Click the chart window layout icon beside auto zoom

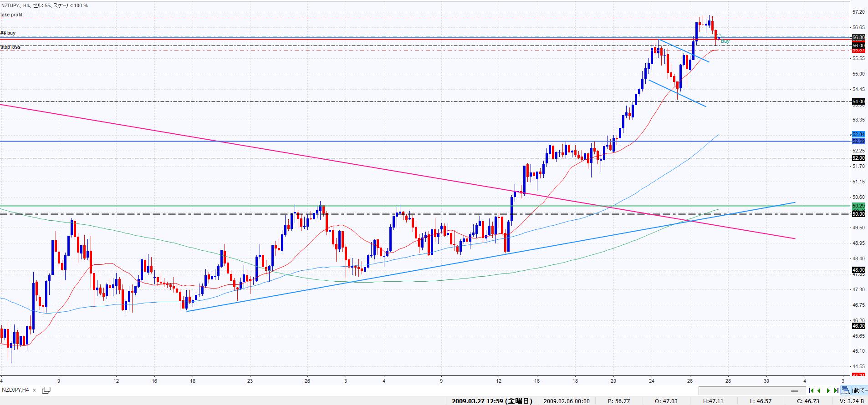[x=846, y=390]
